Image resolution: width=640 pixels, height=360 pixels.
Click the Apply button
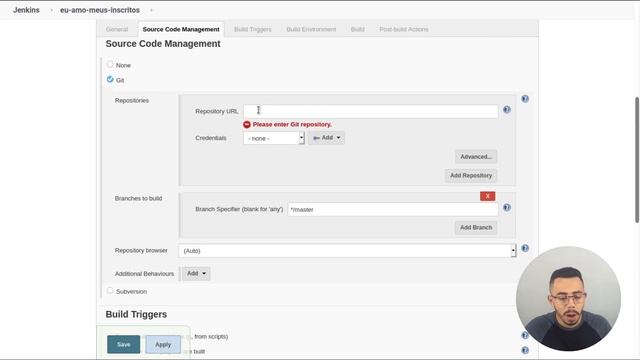163,344
